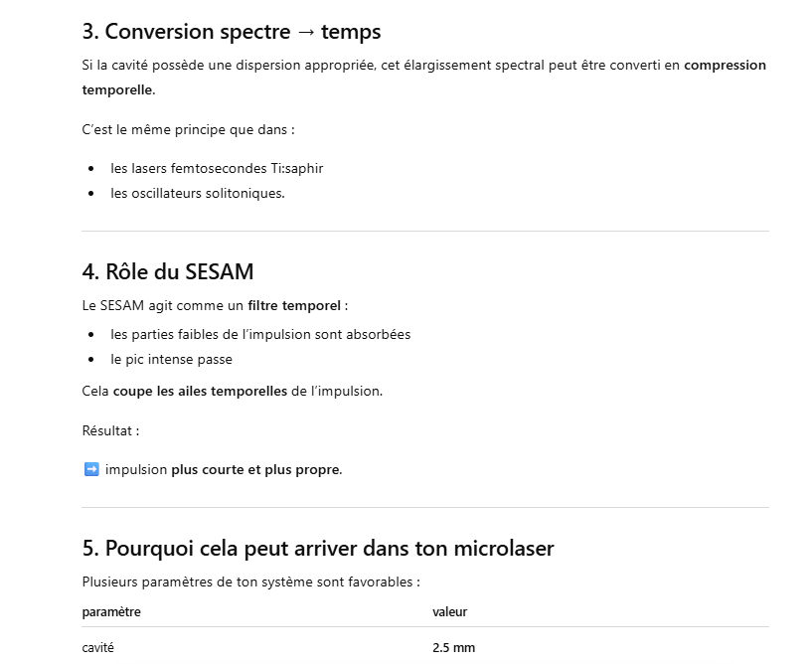Click bold text 'coupe les ailes temporelles'
The image size is (812, 664).
click(x=200, y=391)
